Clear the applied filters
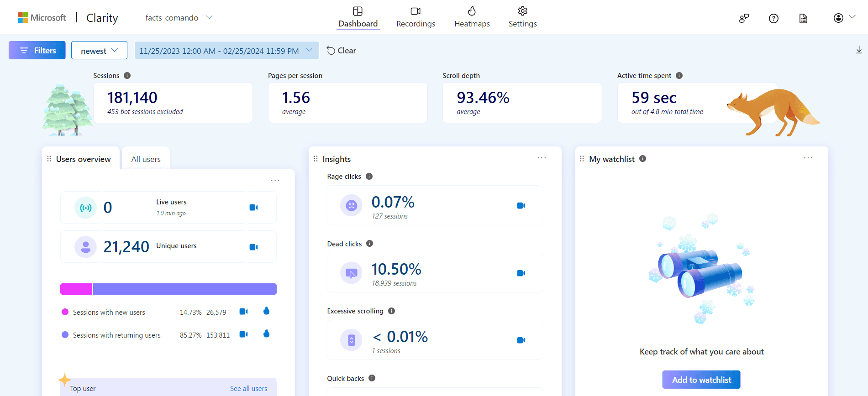 [341, 50]
